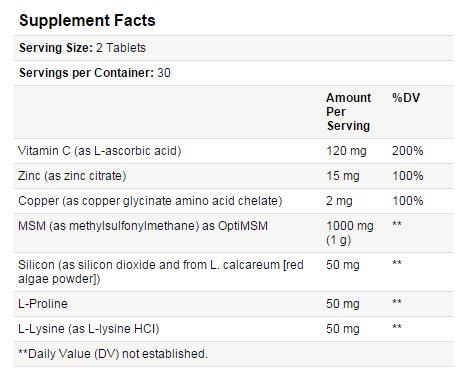Click the Amount Per Serving column header
This screenshot has width=474, height=382.
click(x=348, y=112)
